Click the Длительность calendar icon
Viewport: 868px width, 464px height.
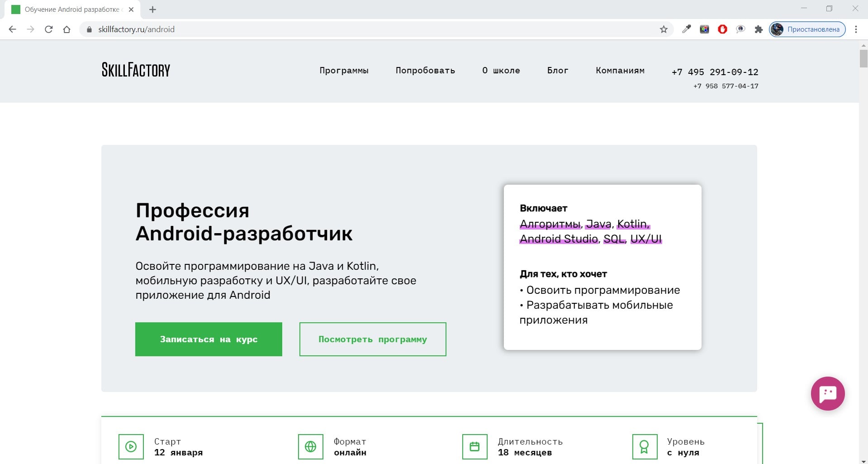(475, 447)
